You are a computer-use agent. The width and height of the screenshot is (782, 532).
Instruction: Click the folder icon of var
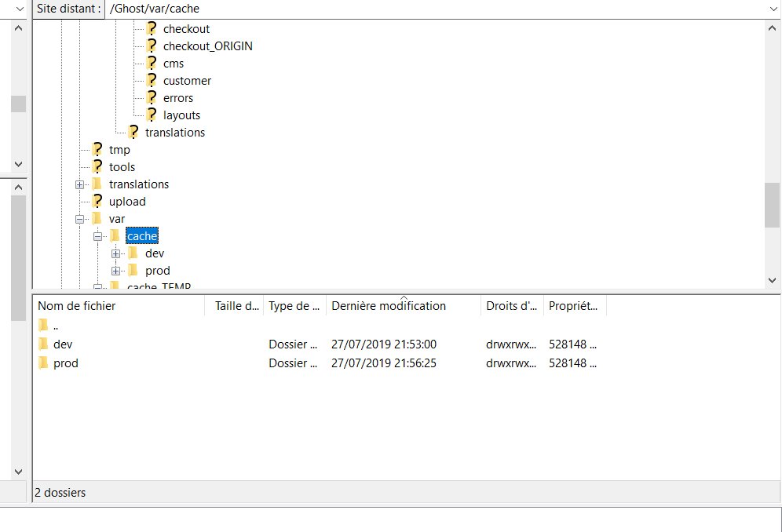click(x=97, y=218)
